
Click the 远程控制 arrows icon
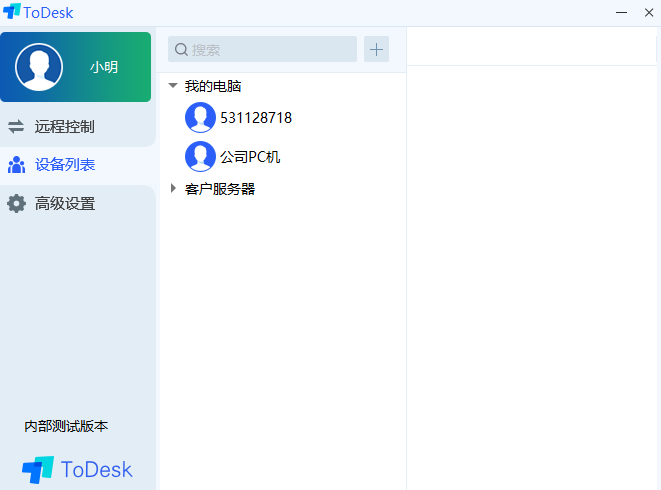pyautogui.click(x=16, y=127)
